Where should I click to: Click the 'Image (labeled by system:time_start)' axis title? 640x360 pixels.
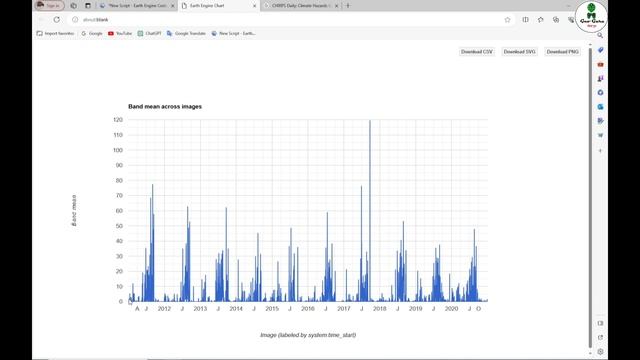coord(308,335)
